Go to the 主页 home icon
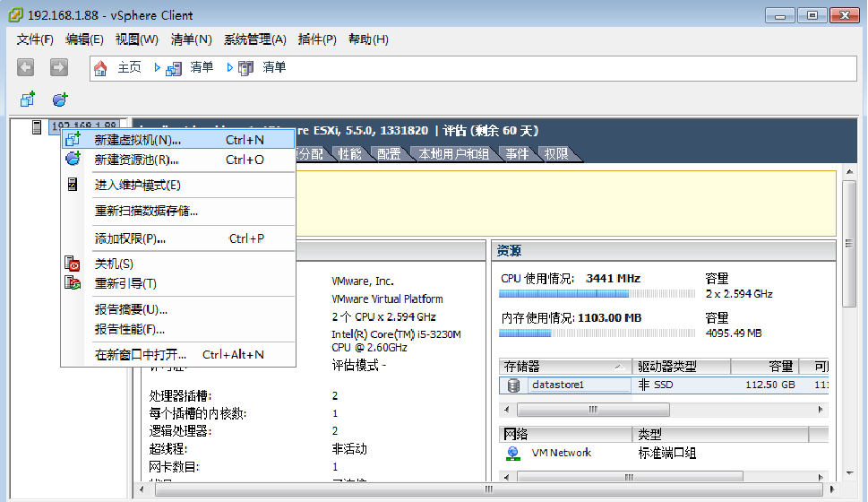The height and width of the screenshot is (502, 868). [100, 68]
